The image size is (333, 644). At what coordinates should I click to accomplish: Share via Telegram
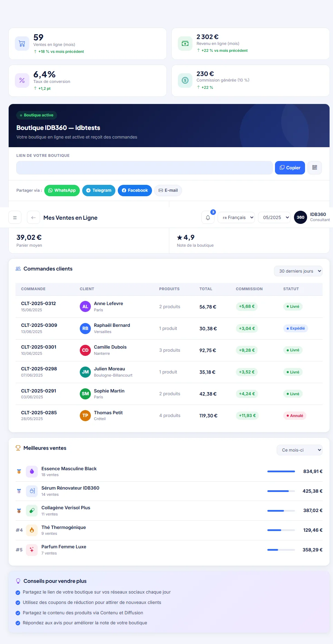pos(99,190)
